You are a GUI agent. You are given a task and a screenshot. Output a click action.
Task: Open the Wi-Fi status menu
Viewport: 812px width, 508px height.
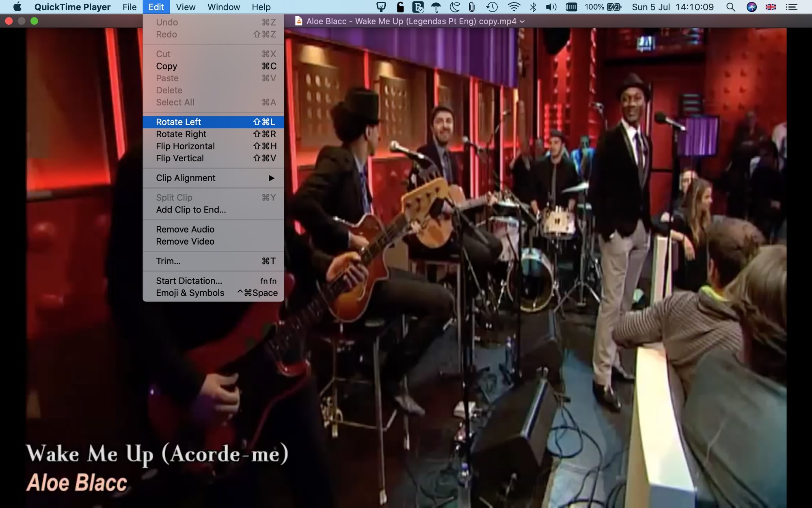[x=514, y=7]
